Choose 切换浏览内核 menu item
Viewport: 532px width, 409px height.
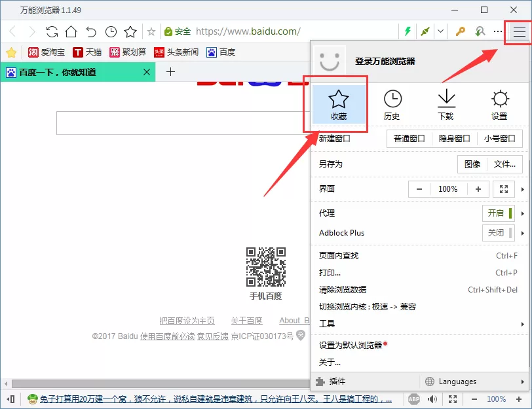click(419, 307)
